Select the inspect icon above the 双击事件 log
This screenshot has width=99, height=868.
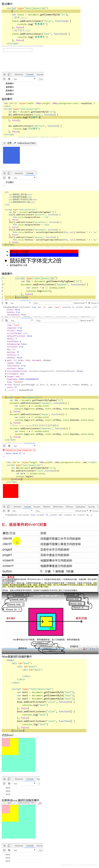point(4,173)
